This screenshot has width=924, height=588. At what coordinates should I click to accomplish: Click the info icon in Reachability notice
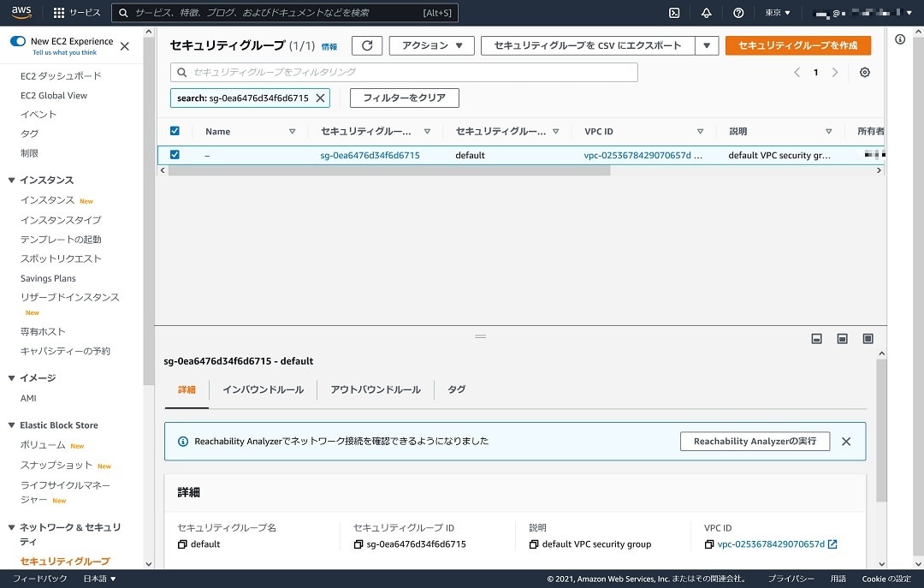point(183,441)
